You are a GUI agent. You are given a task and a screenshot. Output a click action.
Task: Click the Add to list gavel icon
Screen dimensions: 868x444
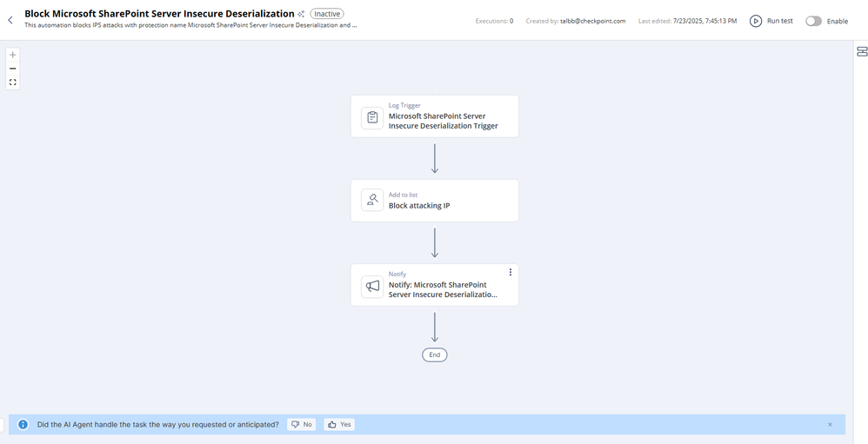(x=372, y=201)
